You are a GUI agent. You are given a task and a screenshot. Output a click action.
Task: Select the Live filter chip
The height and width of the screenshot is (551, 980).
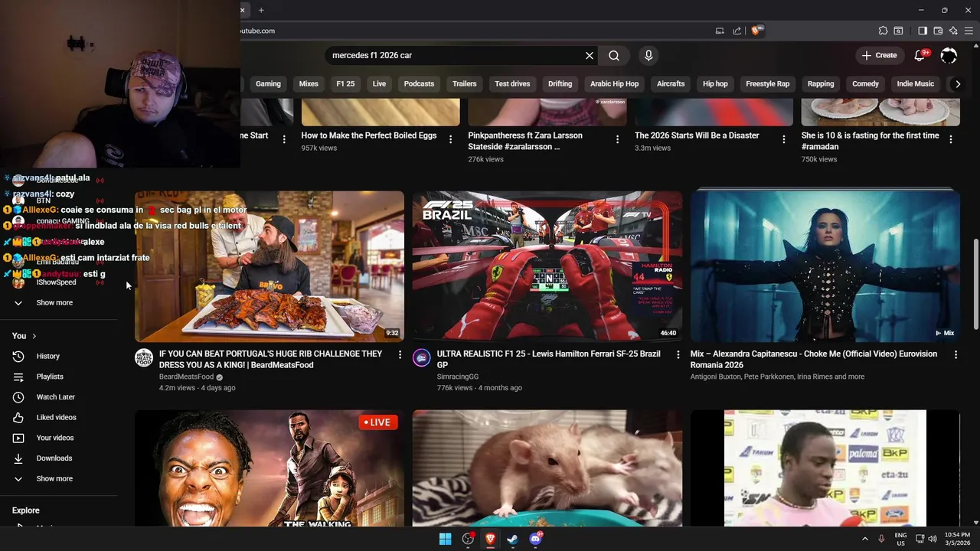click(x=379, y=83)
